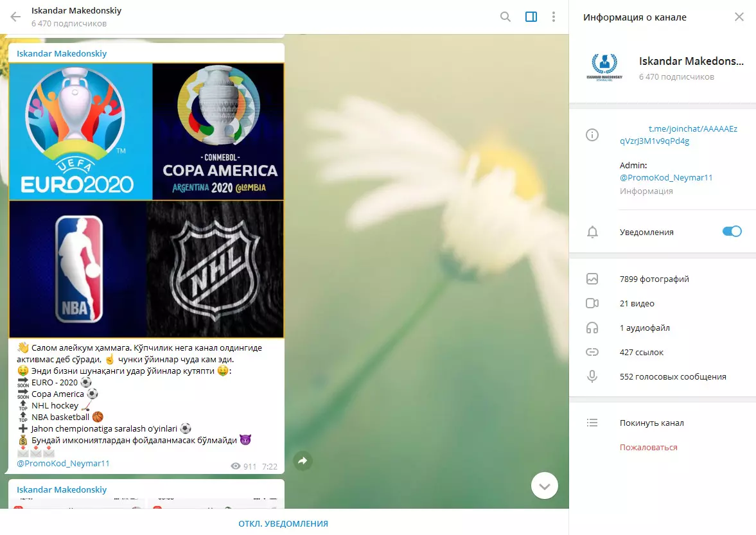The width and height of the screenshot is (756, 535).
Task: Click the 'EURO - 2020' line in the post
Action: pyautogui.click(x=54, y=383)
